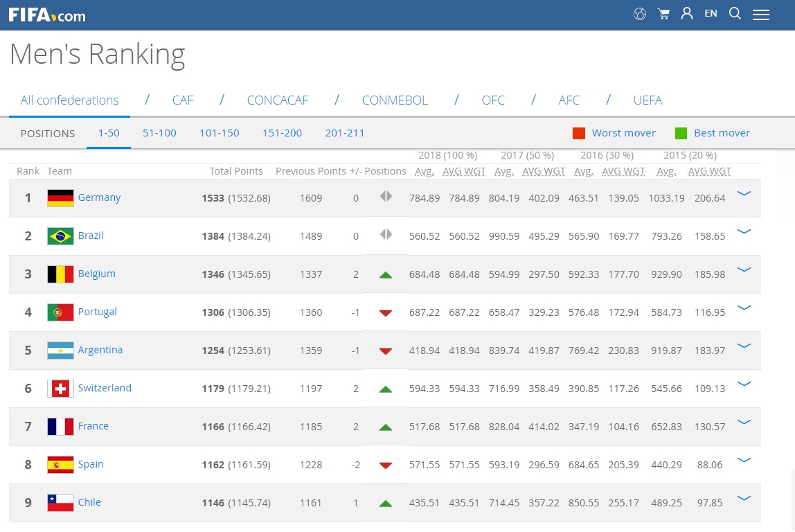This screenshot has width=795, height=532.
Task: Click Brazil's flag icon
Action: tap(60, 236)
